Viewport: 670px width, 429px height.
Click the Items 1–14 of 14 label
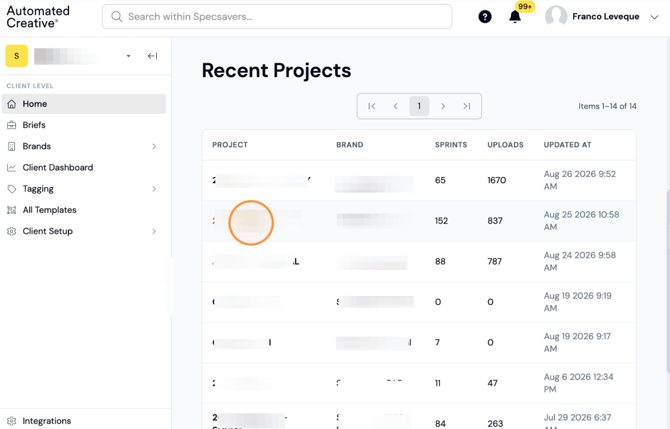click(x=607, y=106)
